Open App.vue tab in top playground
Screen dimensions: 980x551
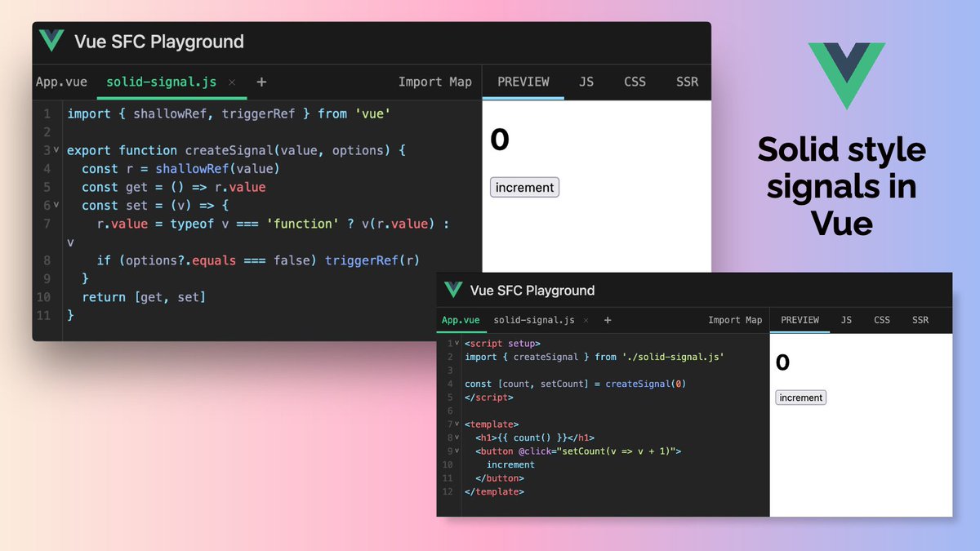[61, 82]
